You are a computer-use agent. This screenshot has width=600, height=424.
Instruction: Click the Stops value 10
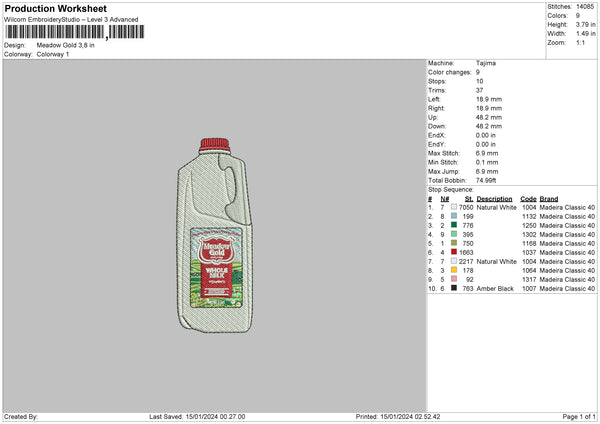click(x=479, y=81)
